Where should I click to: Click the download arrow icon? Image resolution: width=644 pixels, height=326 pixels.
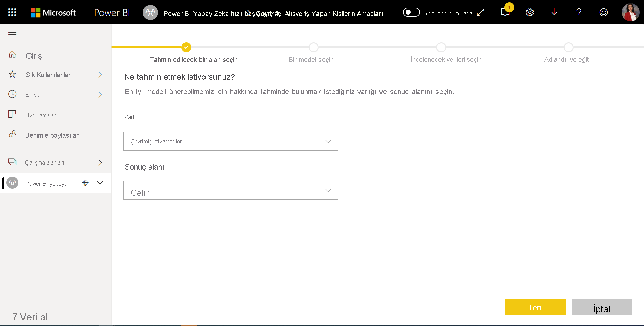(x=554, y=12)
